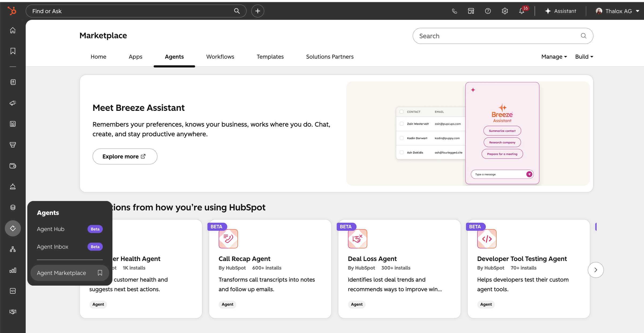Viewport: 644px width, 333px height.
Task: Open Agent Marketplace from the Agents menu
Action: [62, 273]
